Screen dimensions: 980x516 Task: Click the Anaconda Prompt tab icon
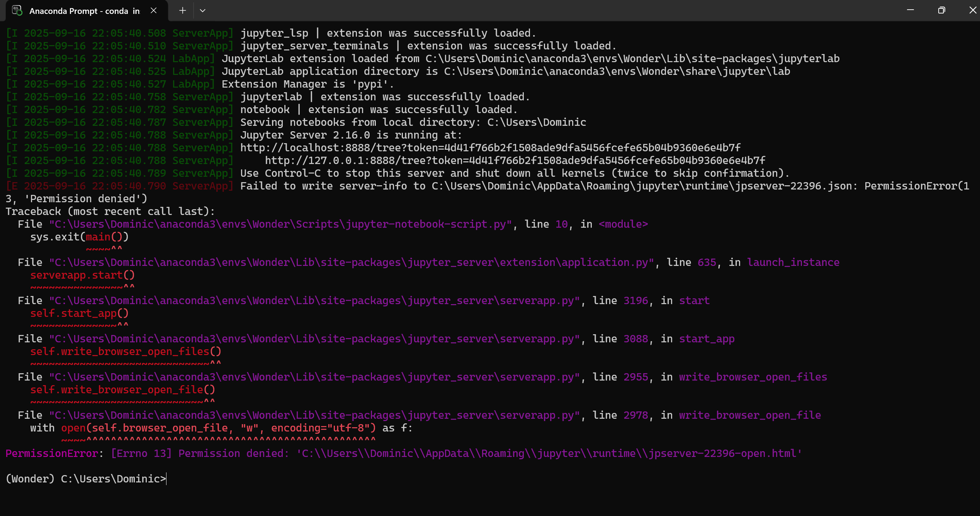click(x=17, y=10)
